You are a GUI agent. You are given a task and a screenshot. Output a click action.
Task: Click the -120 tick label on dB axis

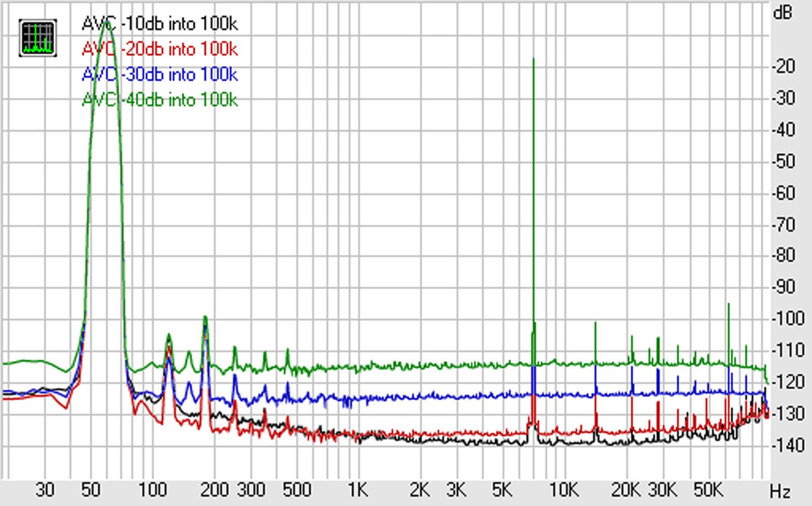(x=787, y=382)
